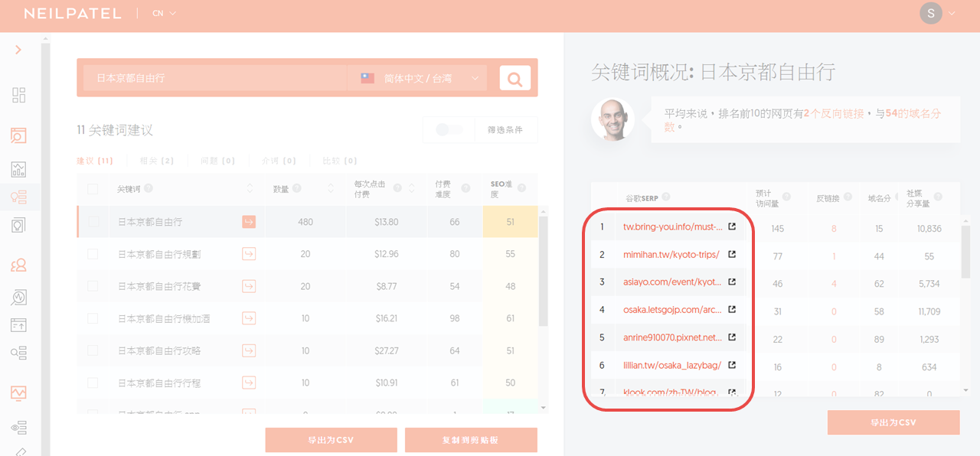Sort by the 关键词 column arrows

tap(250, 189)
